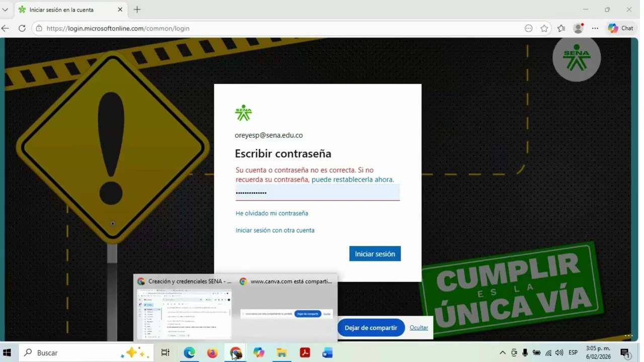Show hidden system tray icons
Screen dimensions: 644x362
coord(502,353)
